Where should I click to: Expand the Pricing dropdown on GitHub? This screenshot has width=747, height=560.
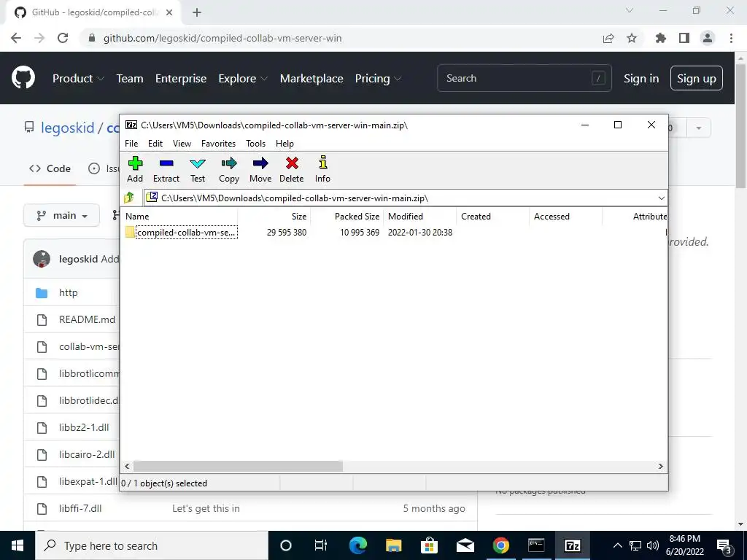(379, 79)
